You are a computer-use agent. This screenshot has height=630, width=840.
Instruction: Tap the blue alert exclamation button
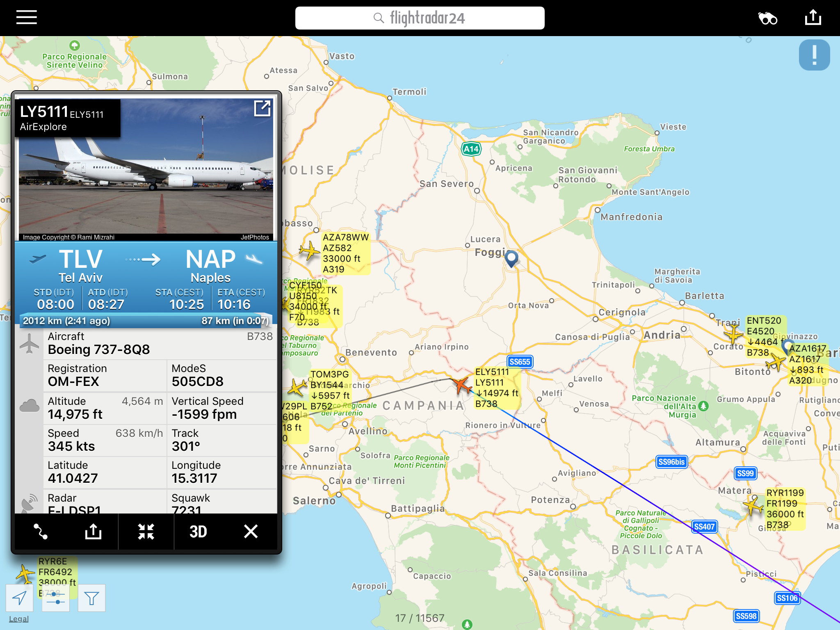[x=814, y=55]
